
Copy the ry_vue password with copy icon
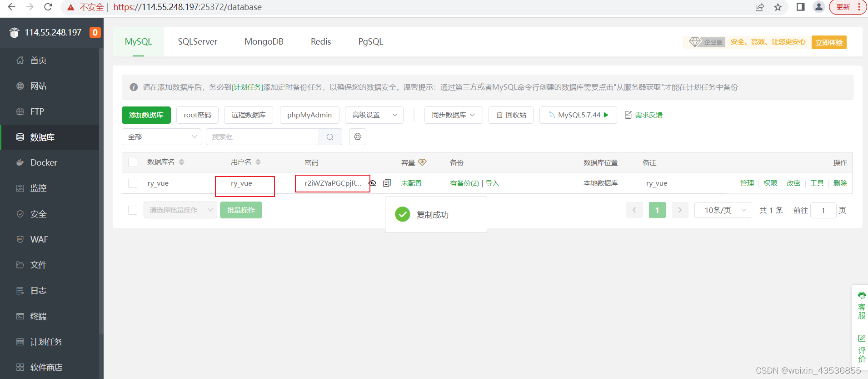387,183
